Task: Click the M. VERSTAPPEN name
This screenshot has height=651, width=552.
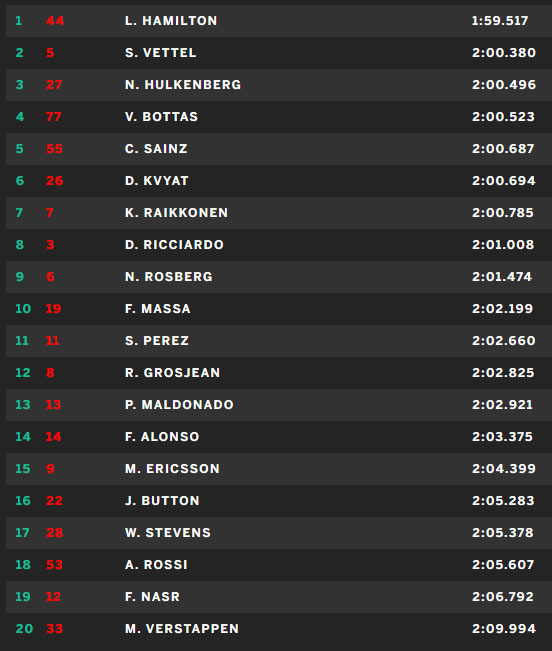Action: coord(182,629)
